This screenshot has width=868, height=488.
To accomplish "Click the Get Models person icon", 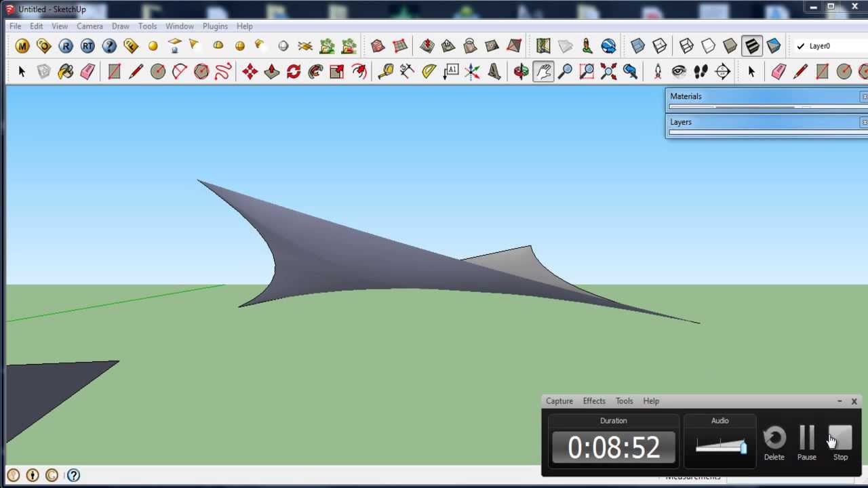I will 587,46.
